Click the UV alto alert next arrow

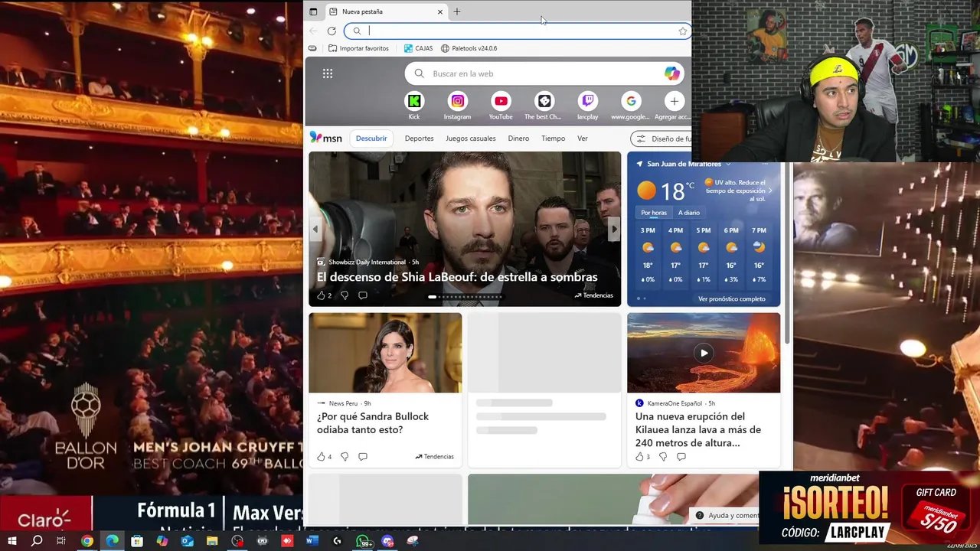[770, 190]
